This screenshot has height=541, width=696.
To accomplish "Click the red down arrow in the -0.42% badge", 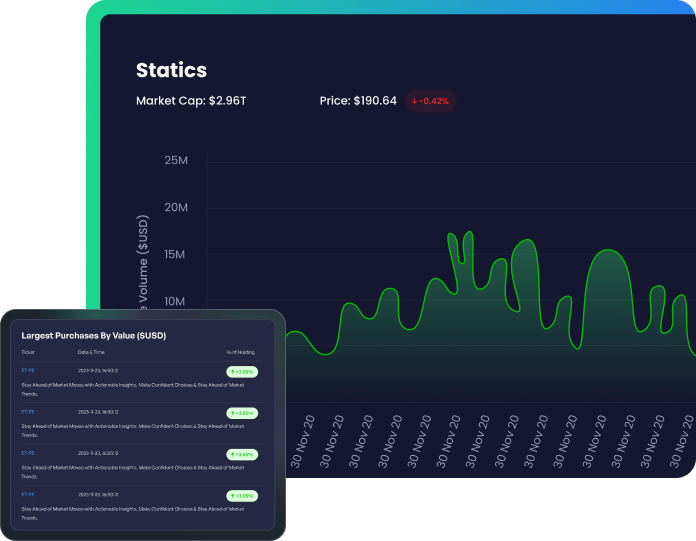I will tap(415, 101).
